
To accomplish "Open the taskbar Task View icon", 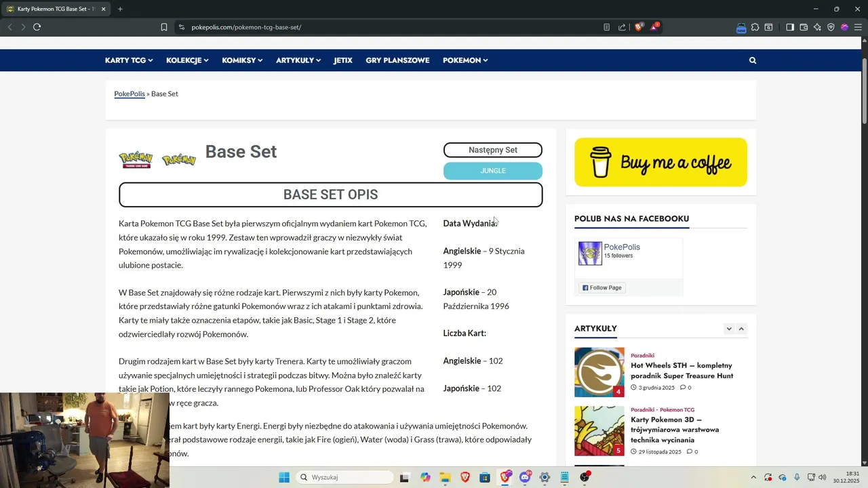I will tap(405, 477).
